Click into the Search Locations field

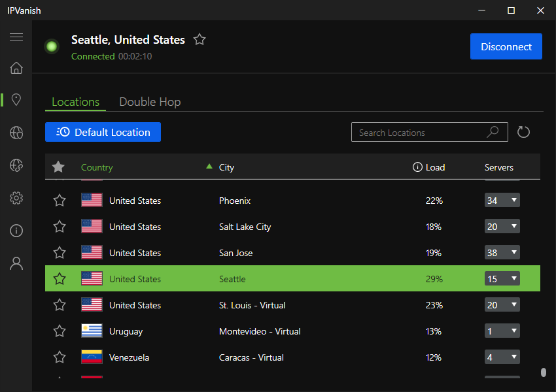tap(419, 133)
